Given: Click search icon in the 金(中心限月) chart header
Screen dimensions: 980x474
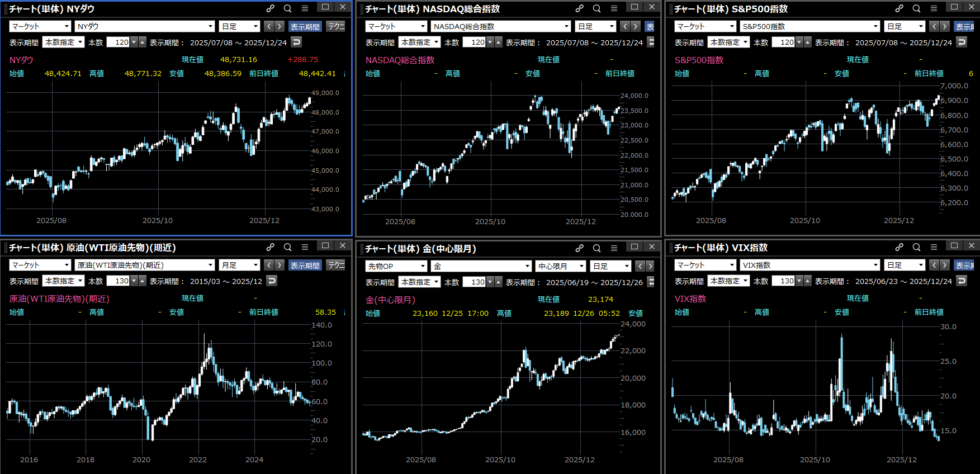Looking at the screenshot, I should (596, 248).
